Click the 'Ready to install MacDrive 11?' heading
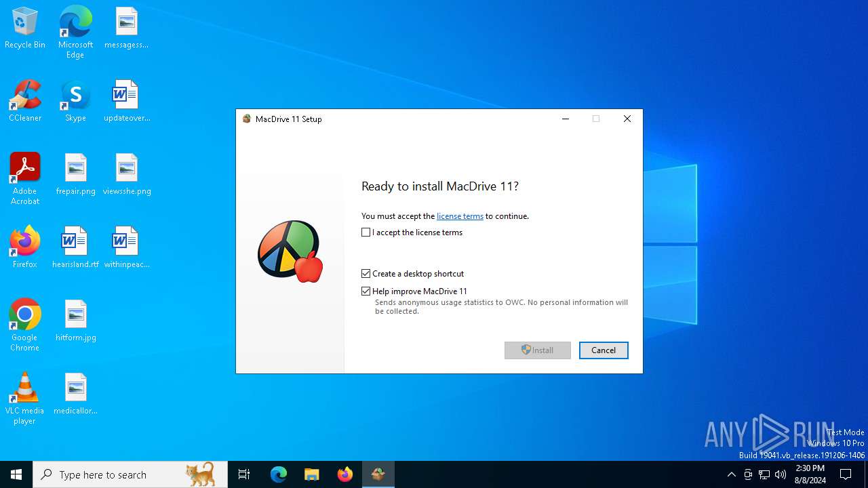868x488 pixels. point(440,186)
